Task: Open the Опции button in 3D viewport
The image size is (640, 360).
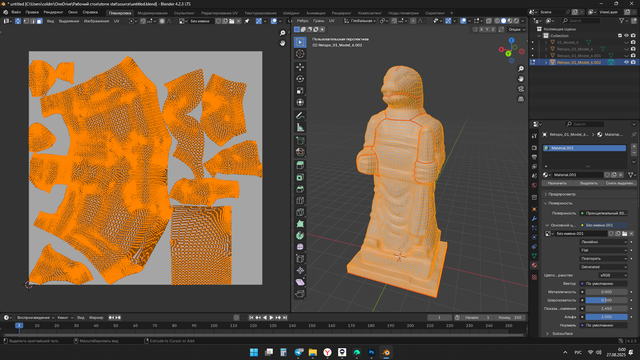Action: pyautogui.click(x=516, y=29)
